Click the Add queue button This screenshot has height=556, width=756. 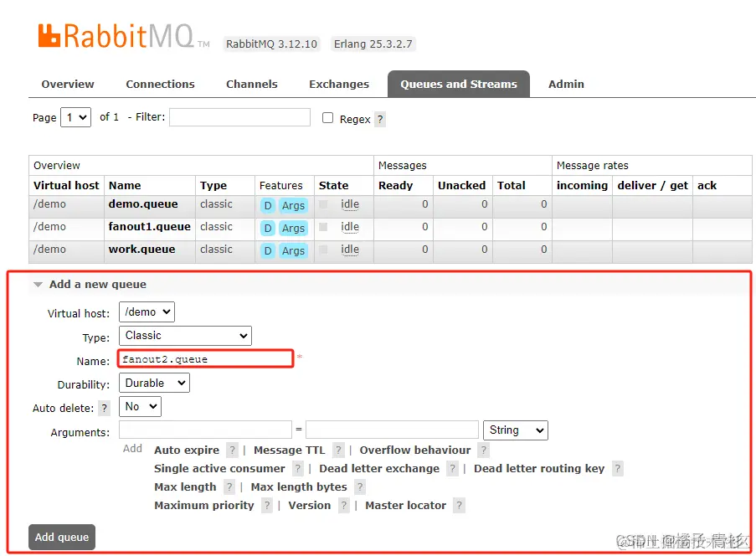click(61, 537)
